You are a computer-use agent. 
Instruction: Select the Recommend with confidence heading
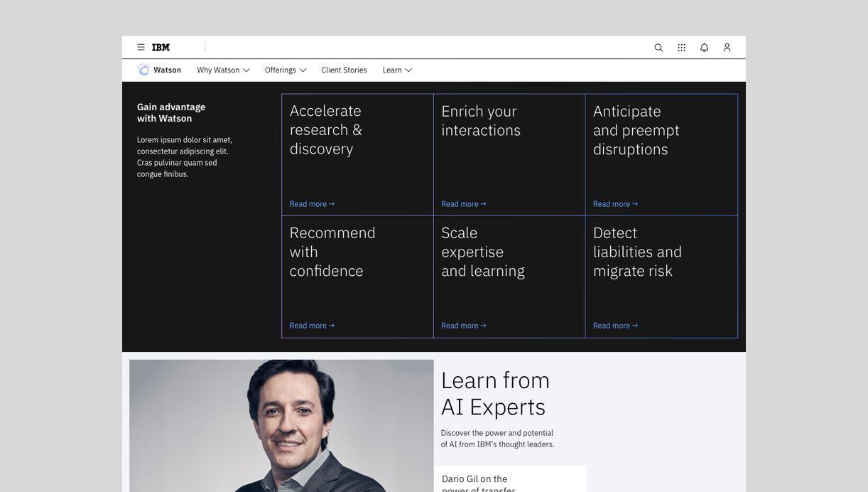(x=332, y=251)
